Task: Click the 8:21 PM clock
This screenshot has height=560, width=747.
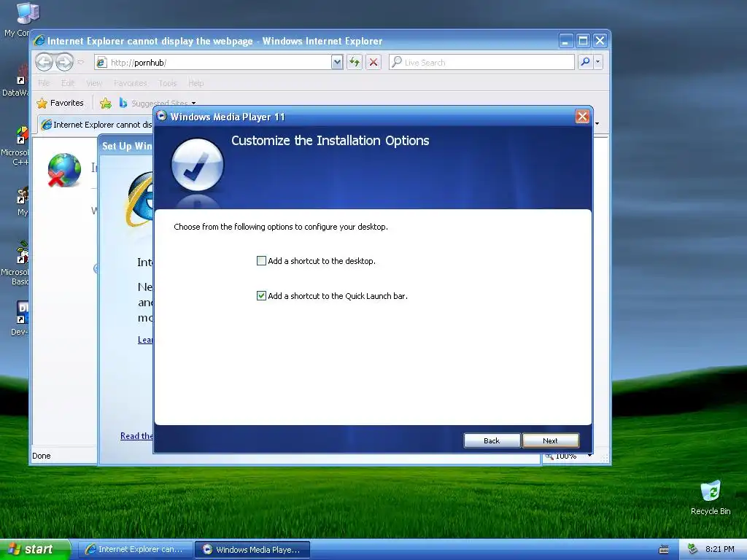Action: click(720, 549)
